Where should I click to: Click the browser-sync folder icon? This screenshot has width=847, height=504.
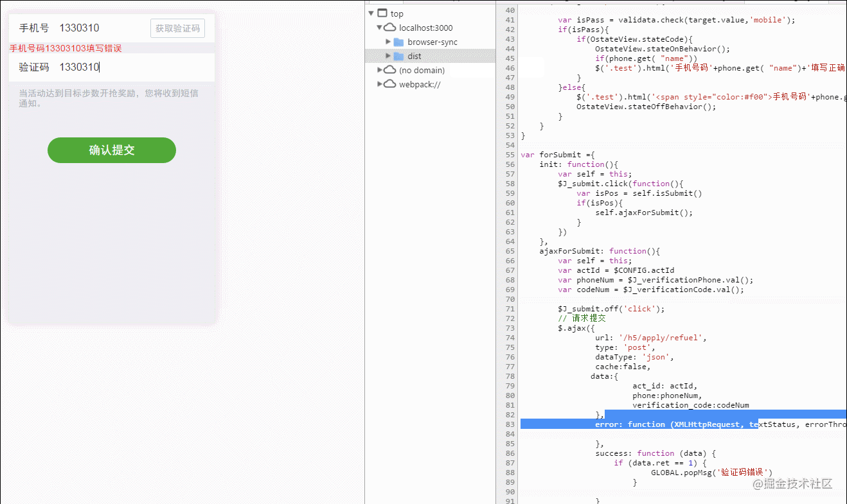398,42
